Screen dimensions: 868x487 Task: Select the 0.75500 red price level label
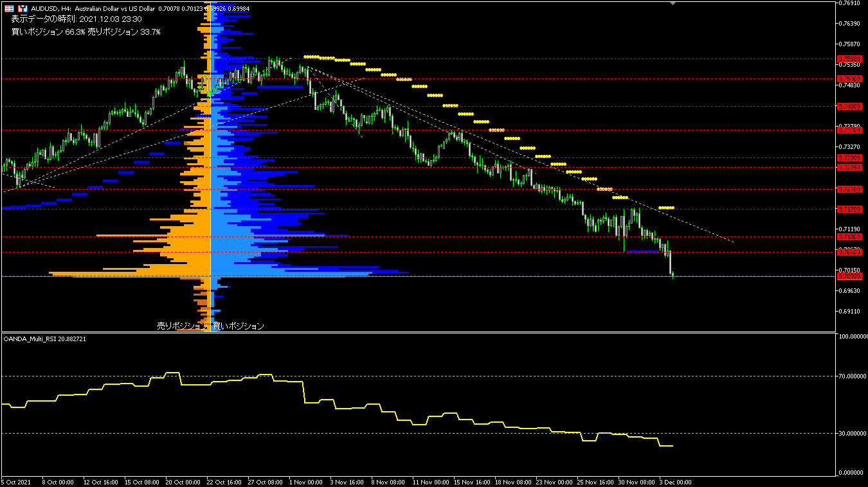point(850,58)
